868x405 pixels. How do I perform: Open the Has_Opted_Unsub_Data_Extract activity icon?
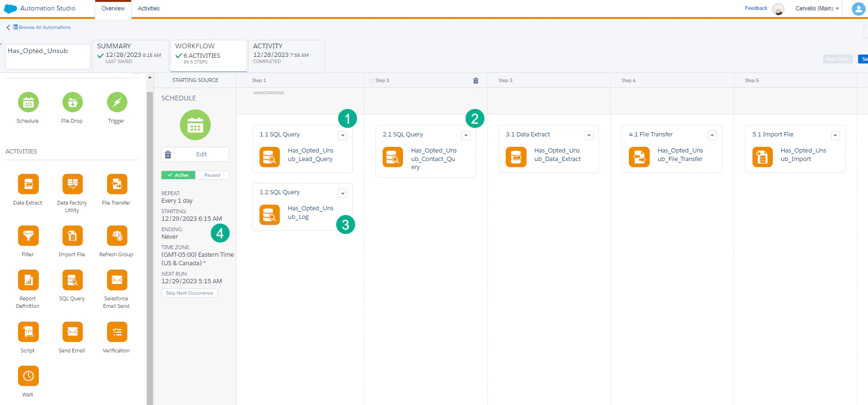coord(516,157)
